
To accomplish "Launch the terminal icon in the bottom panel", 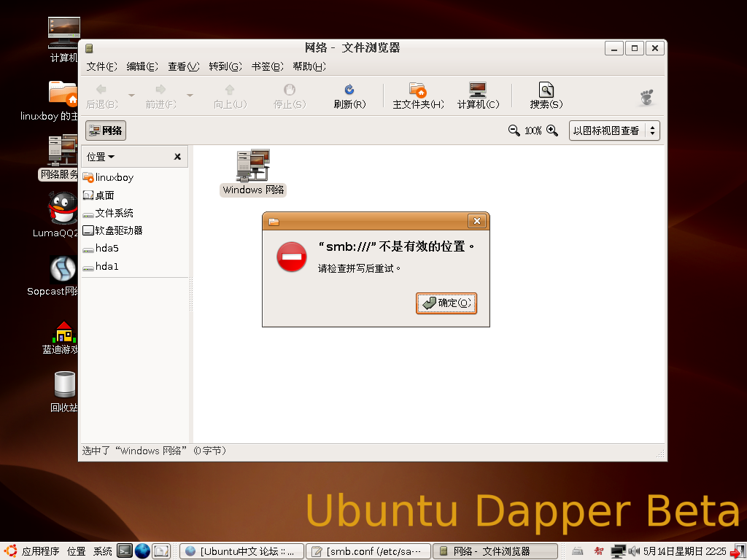I will coord(124,551).
